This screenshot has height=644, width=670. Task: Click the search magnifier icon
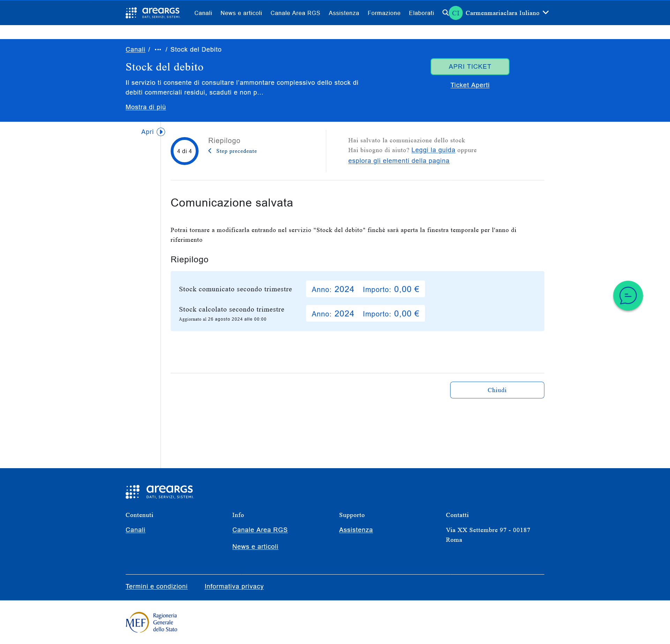point(445,13)
